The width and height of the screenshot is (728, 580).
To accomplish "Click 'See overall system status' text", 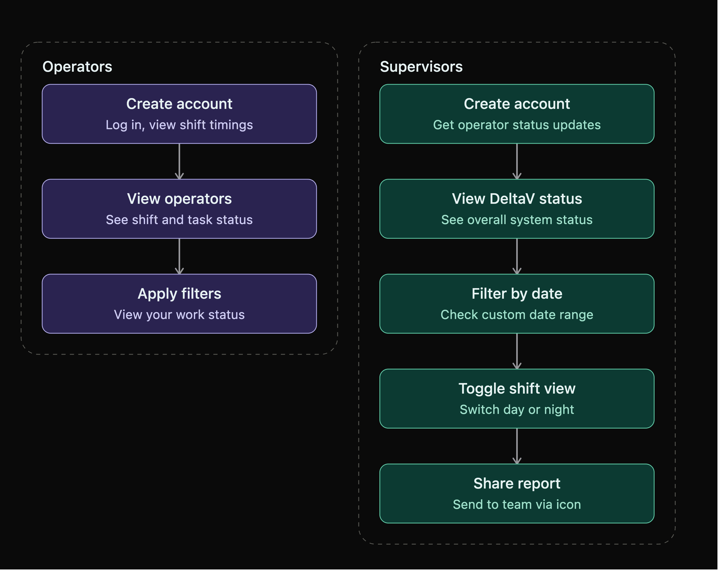I will click(x=517, y=220).
